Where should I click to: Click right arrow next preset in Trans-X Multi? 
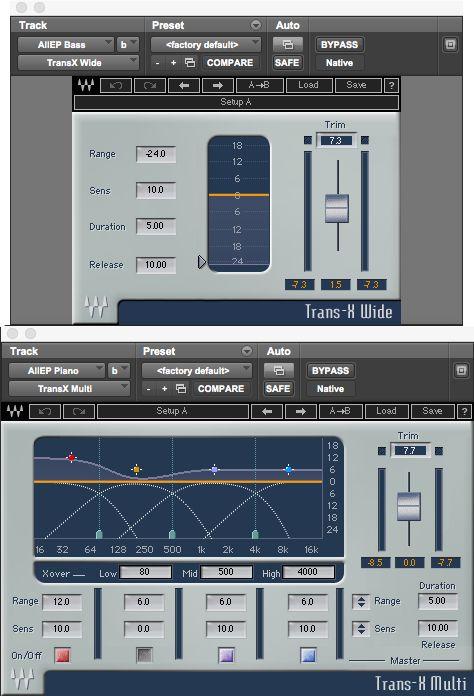301,411
